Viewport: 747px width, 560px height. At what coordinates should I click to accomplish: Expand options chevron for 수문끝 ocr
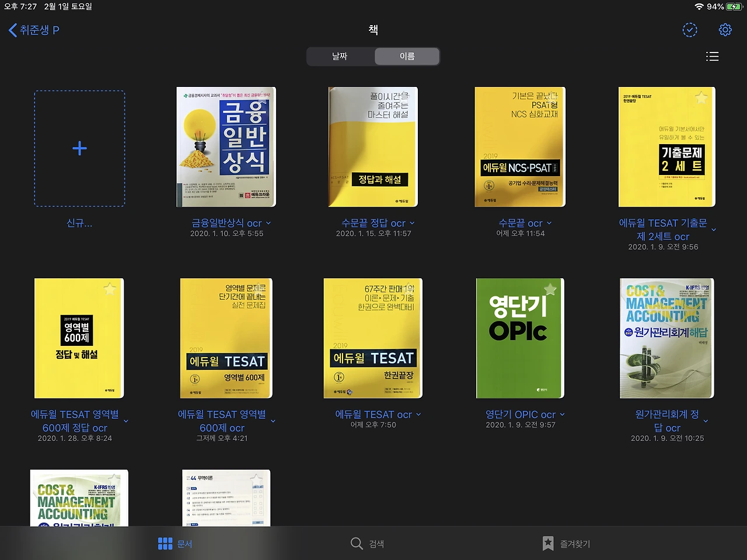549,223
